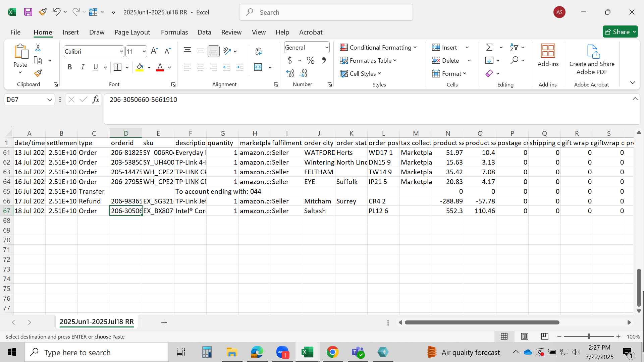Toggle Italic formatting
This screenshot has height=362, width=644.
pos(83,67)
